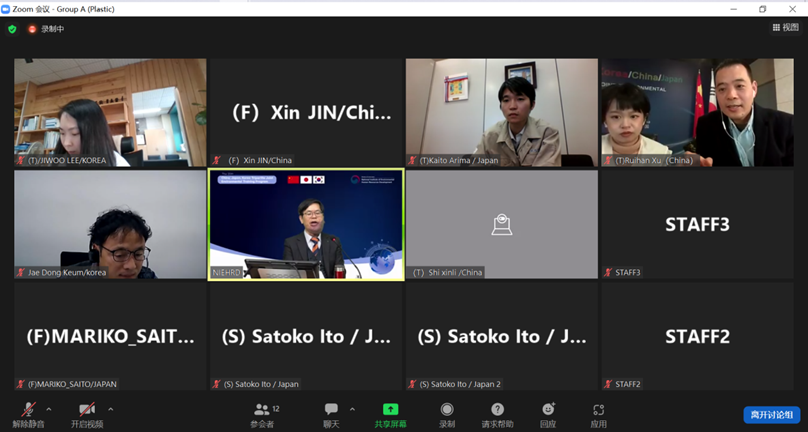Select Kaito Arima's video tile
Screen dimensions: 808x432
point(500,112)
